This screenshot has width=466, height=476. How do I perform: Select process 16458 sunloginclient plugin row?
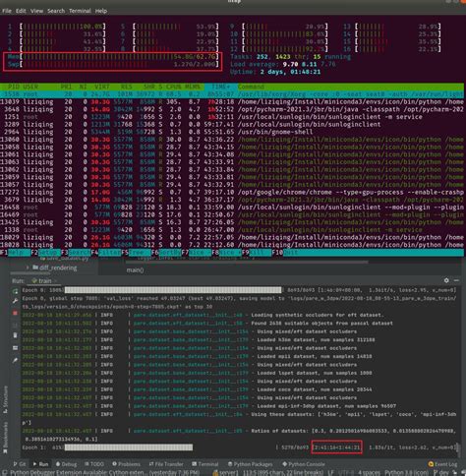coord(232,208)
